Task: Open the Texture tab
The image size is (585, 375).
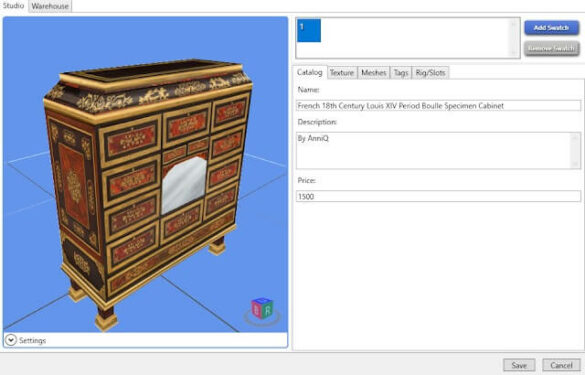Action: pyautogui.click(x=342, y=73)
